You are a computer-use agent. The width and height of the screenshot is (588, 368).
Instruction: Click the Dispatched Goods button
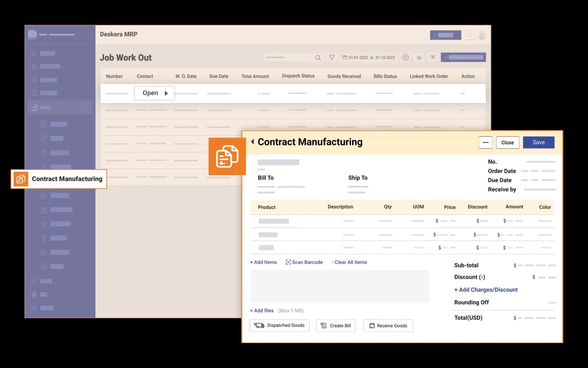point(280,326)
